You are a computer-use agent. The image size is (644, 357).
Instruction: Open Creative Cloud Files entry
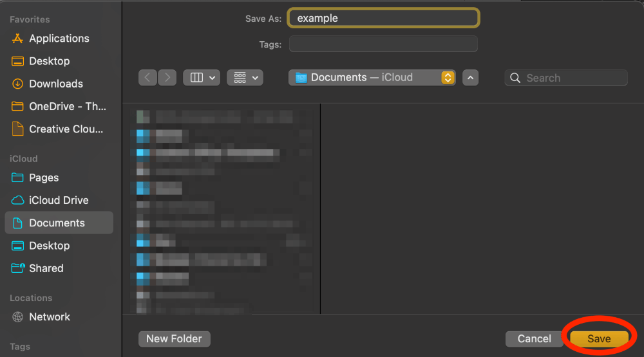[x=59, y=129]
